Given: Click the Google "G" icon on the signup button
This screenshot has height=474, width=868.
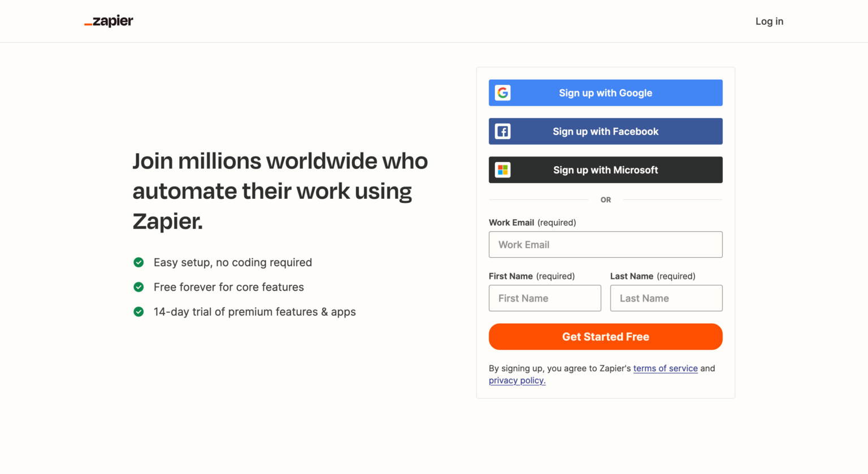Looking at the screenshot, I should pos(503,92).
